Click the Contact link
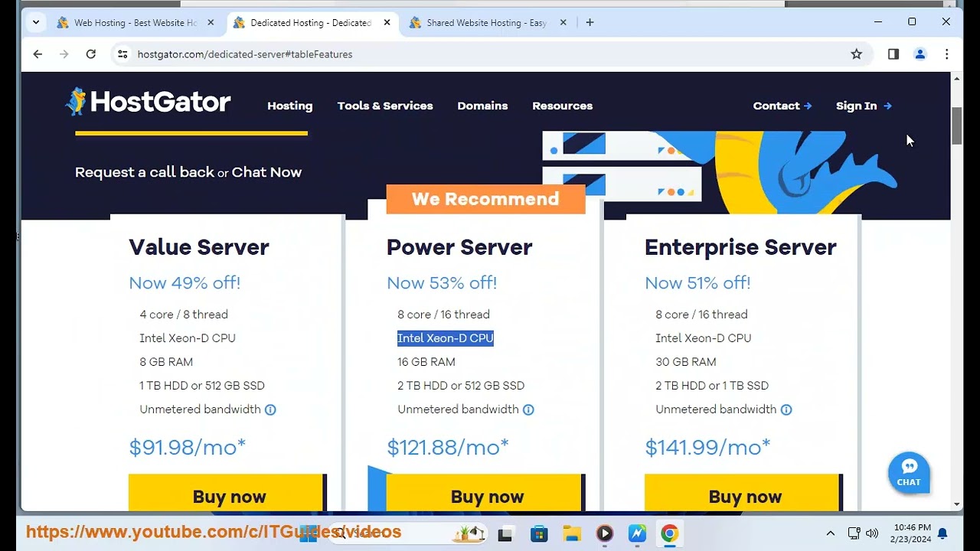980x551 pixels. pyautogui.click(x=782, y=106)
